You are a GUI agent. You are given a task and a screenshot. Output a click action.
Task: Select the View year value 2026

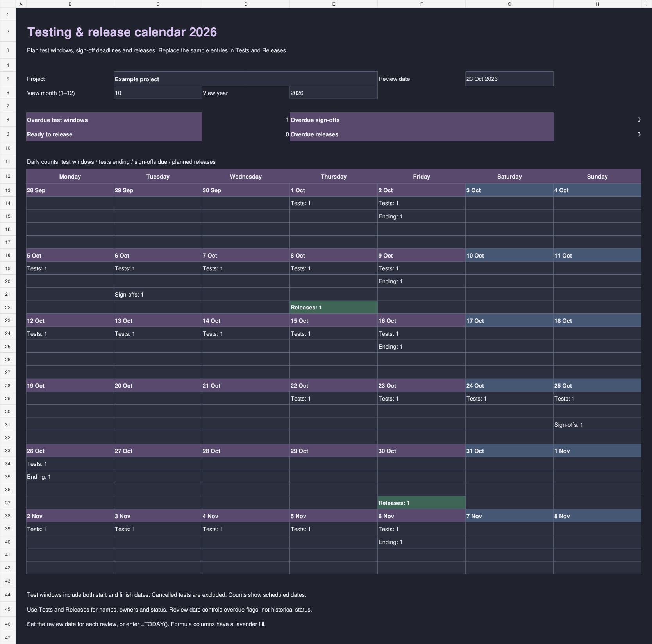(x=334, y=93)
